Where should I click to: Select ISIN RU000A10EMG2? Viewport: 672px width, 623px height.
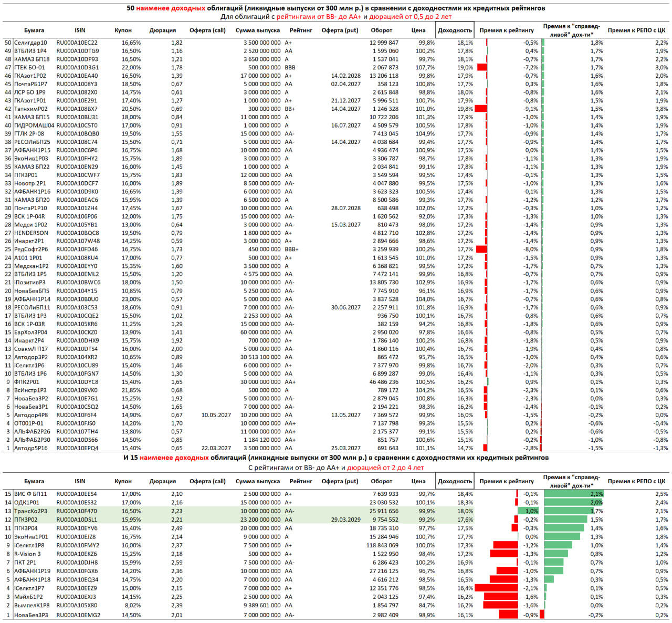coord(78,615)
